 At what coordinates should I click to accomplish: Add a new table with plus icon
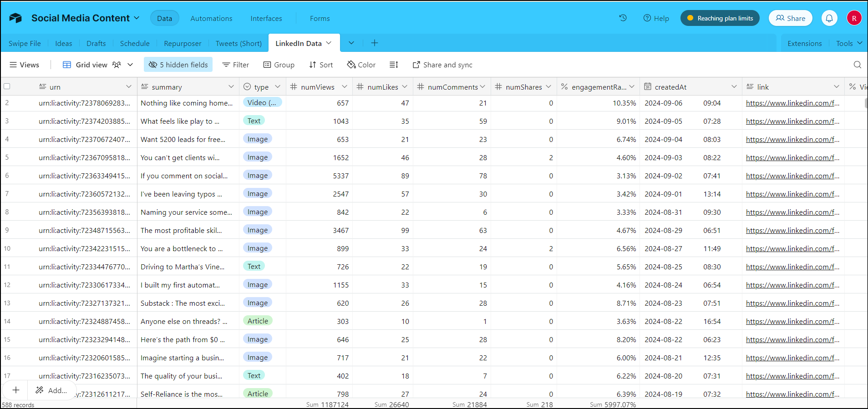coord(375,43)
